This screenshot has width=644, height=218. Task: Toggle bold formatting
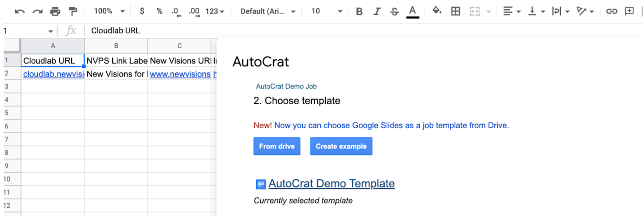coord(359,12)
